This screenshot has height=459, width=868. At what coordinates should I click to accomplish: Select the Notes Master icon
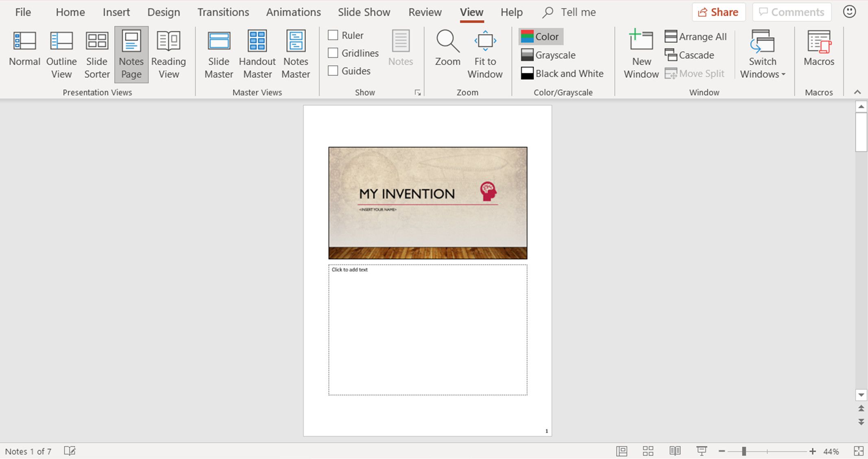pyautogui.click(x=296, y=54)
